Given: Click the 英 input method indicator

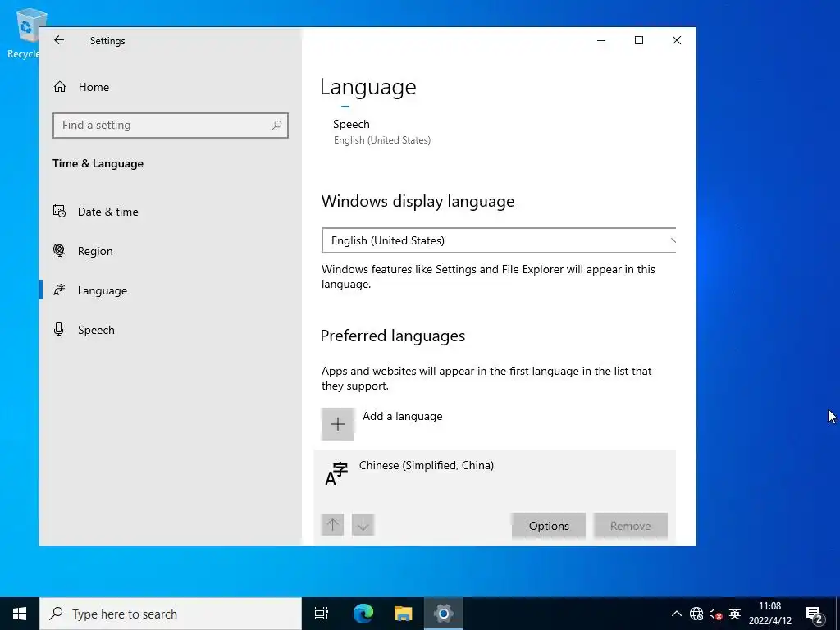Looking at the screenshot, I should pos(735,614).
